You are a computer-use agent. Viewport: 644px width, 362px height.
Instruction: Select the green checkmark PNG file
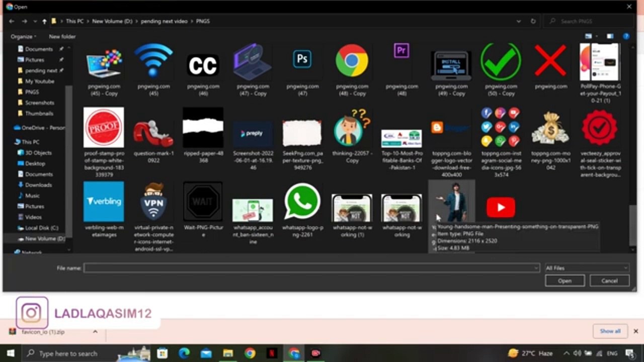pos(501,61)
